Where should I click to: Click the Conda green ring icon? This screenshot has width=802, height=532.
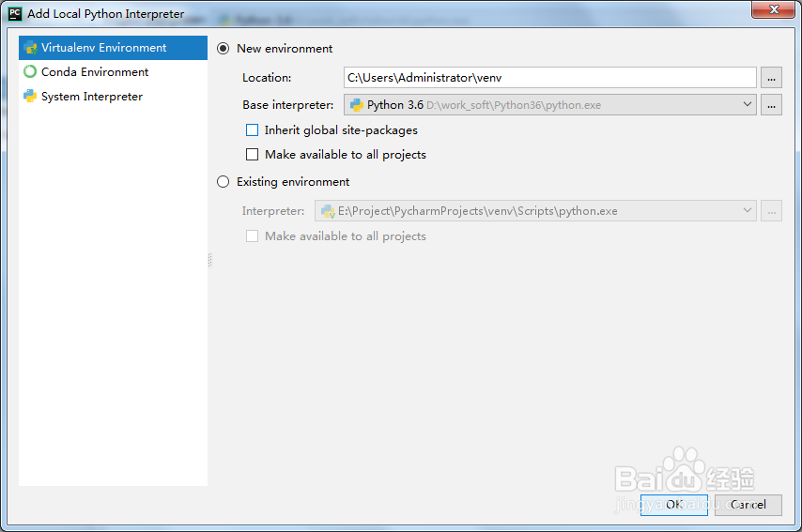[30, 72]
